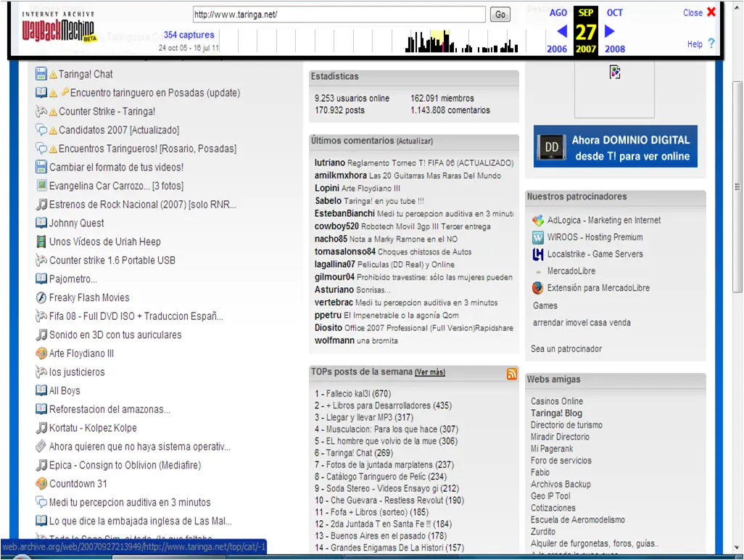Open the Reforestacion del amazonas post
Screen dimensions: 744x560
coord(109,409)
